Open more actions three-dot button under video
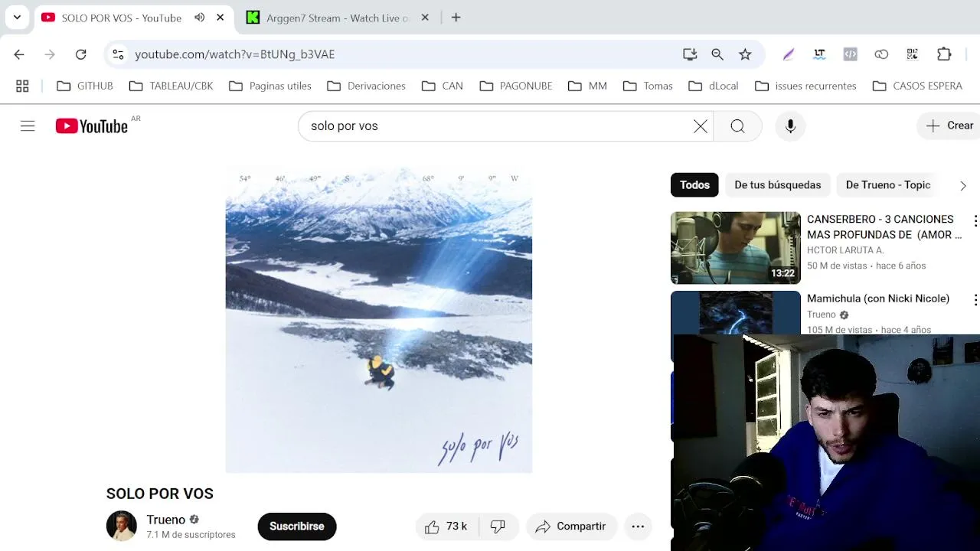 pos(638,527)
